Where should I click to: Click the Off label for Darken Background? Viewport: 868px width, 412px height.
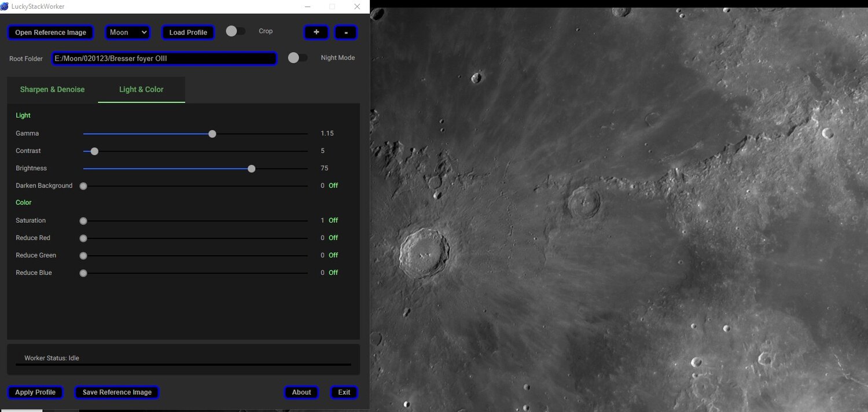tap(333, 186)
